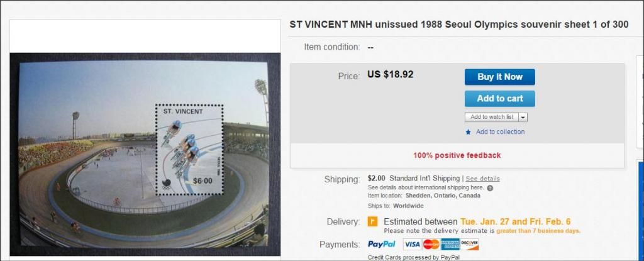Click the Discover card icon
The width and height of the screenshot is (644, 261).
point(469,245)
